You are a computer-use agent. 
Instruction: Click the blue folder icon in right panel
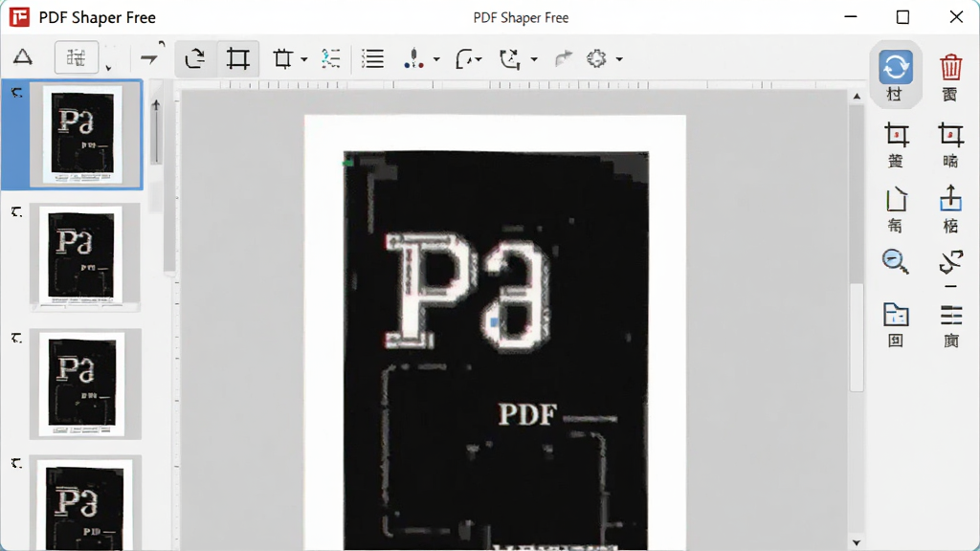coord(896,315)
